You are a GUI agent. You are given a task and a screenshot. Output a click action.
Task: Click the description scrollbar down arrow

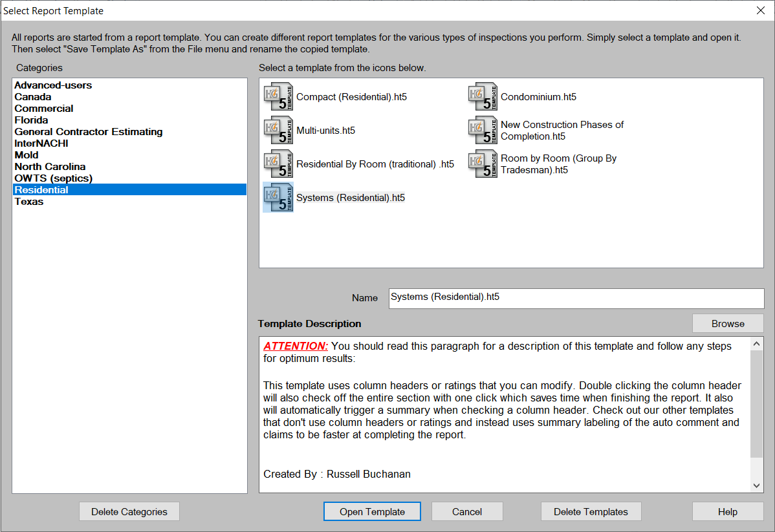(x=757, y=485)
